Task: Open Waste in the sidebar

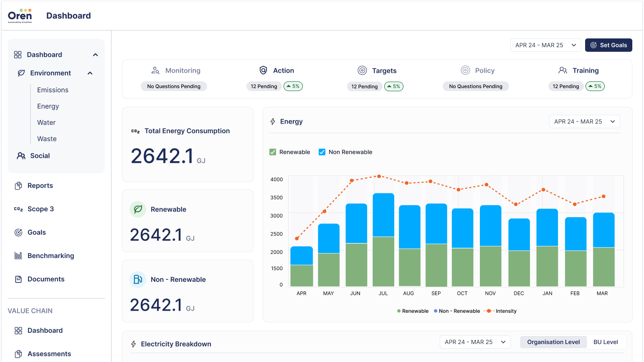Action: click(x=47, y=139)
